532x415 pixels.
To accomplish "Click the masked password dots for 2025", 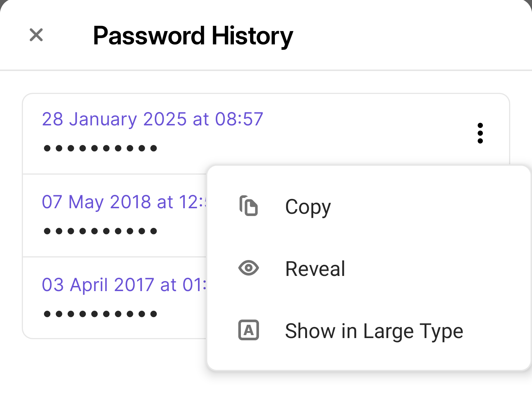I will pyautogui.click(x=100, y=148).
